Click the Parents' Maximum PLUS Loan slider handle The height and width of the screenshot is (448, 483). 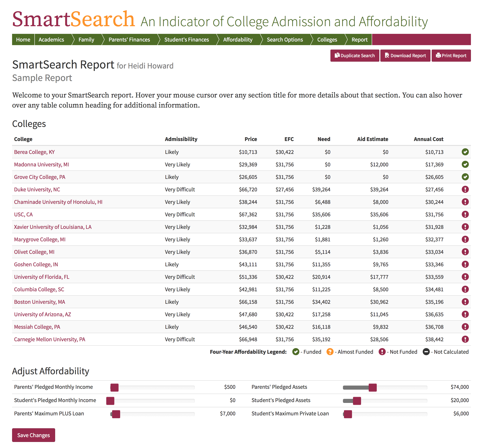pos(116,414)
